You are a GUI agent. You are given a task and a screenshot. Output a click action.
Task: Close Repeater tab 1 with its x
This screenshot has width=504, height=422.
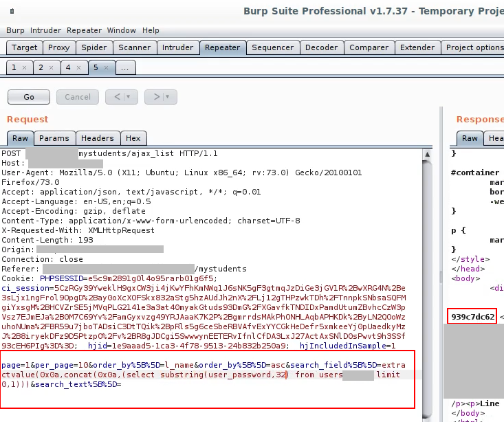click(x=25, y=68)
